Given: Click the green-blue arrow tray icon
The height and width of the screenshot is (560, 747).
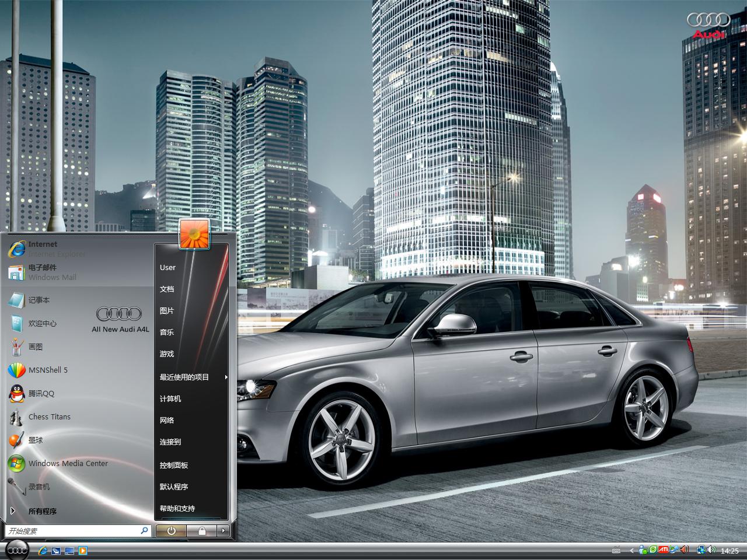Looking at the screenshot, I should 674,550.
